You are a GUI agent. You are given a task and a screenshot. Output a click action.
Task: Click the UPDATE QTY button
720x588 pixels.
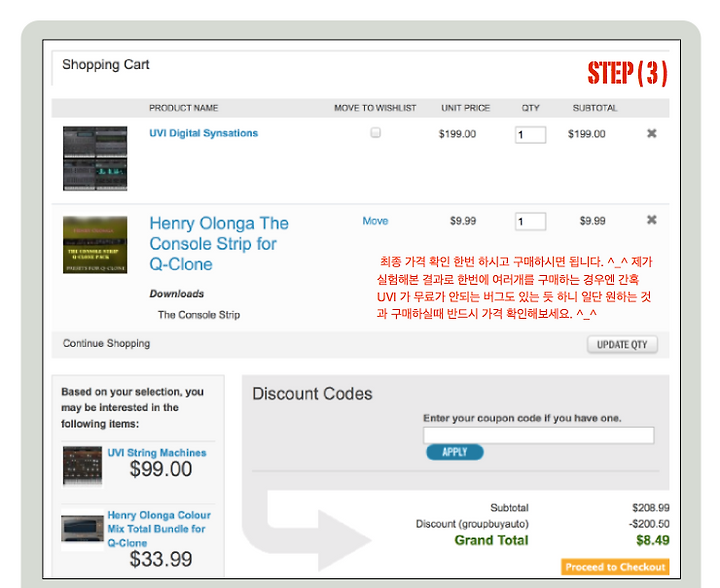click(x=622, y=345)
